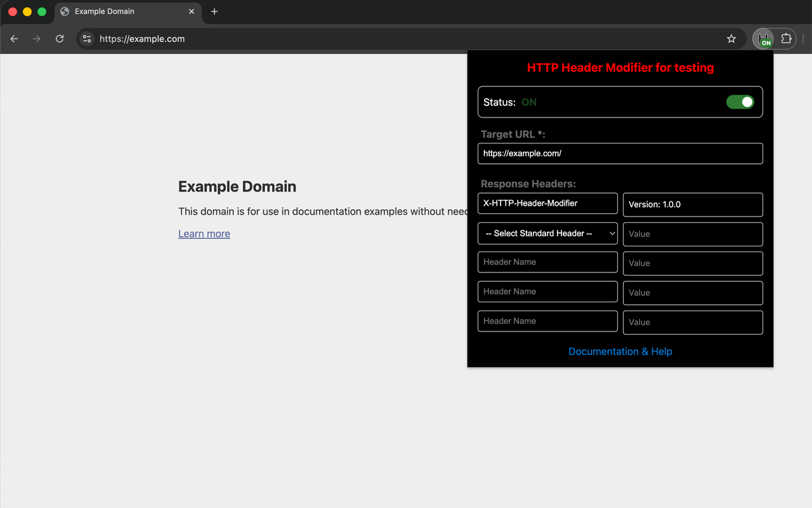This screenshot has width=812, height=508.
Task: Select the Example Domain tab
Action: [127, 11]
